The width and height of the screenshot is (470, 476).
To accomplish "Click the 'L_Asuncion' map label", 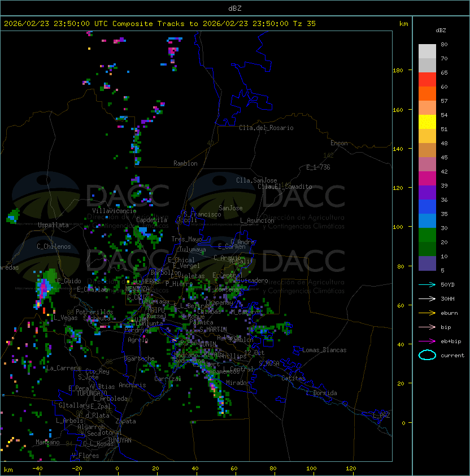I will pyautogui.click(x=257, y=220).
